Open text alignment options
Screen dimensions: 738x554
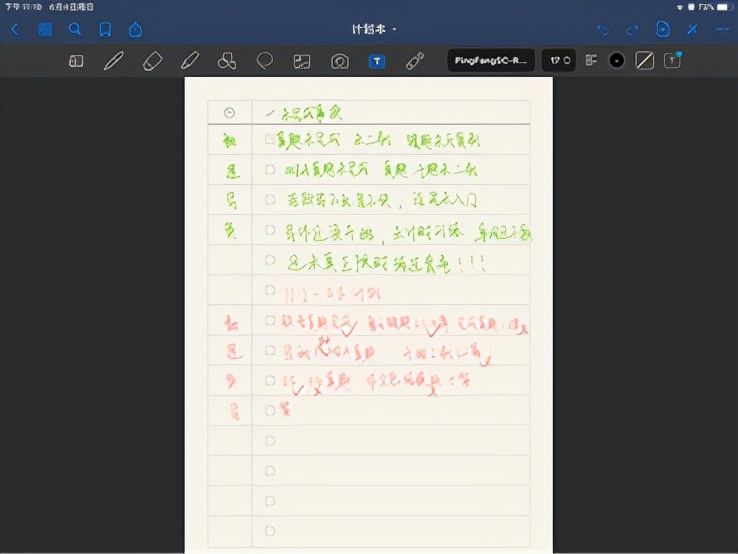(591, 60)
